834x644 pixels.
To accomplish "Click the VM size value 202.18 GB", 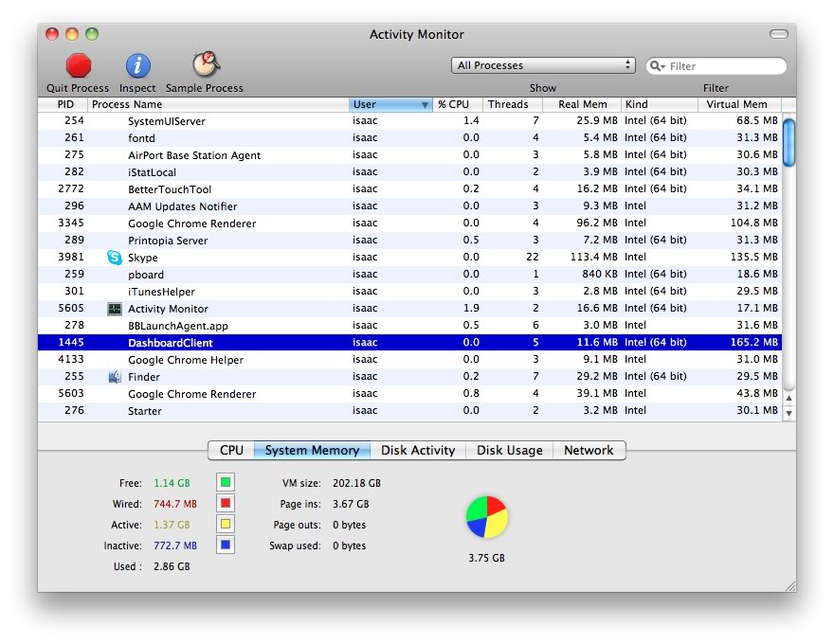I will click(356, 483).
